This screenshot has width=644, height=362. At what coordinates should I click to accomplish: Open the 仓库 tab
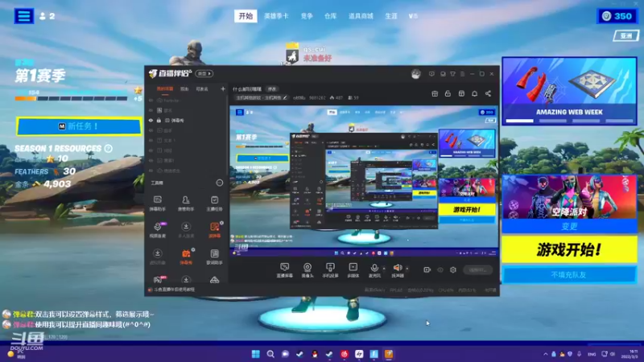tap(330, 16)
